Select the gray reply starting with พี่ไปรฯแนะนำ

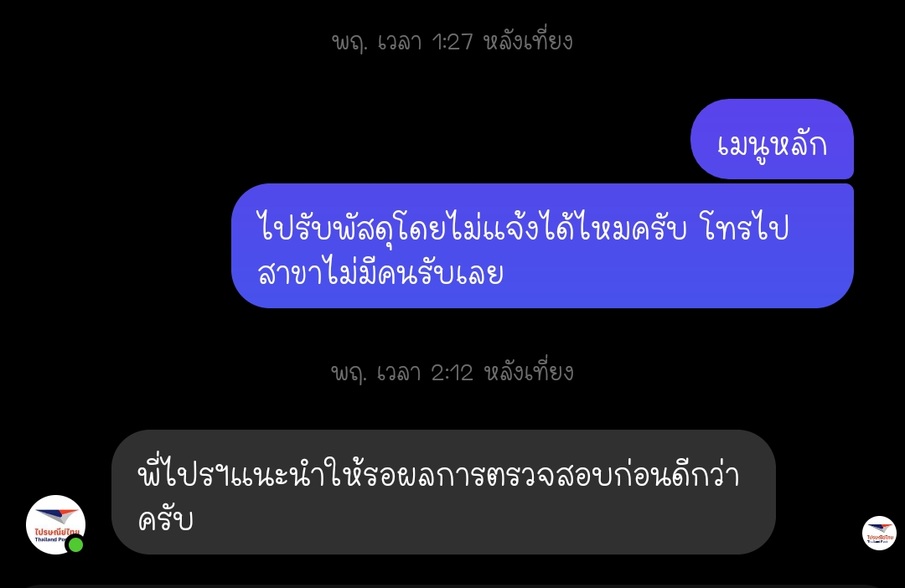(443, 493)
